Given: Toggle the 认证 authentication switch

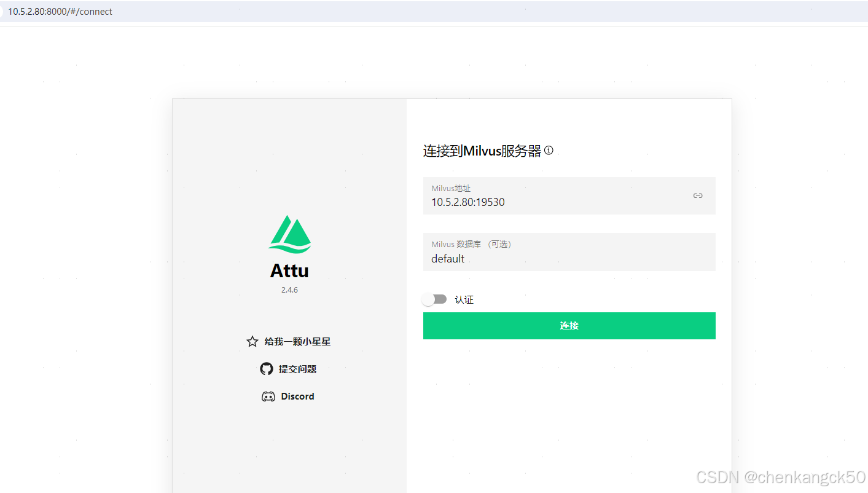Looking at the screenshot, I should click(434, 299).
